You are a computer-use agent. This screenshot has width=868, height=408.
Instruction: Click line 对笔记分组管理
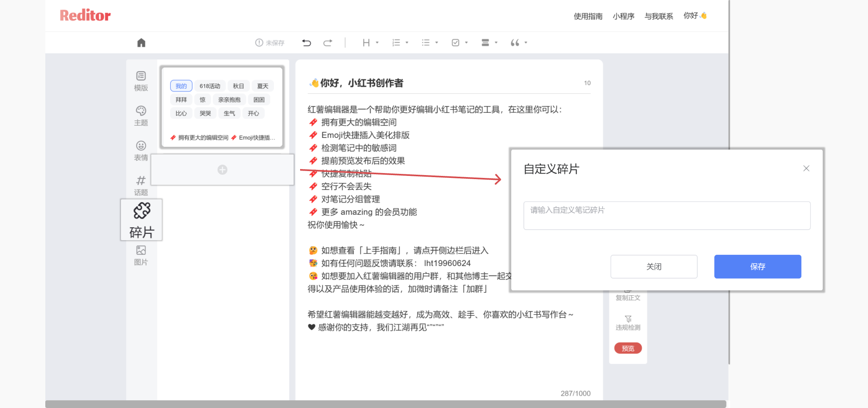[x=351, y=199]
